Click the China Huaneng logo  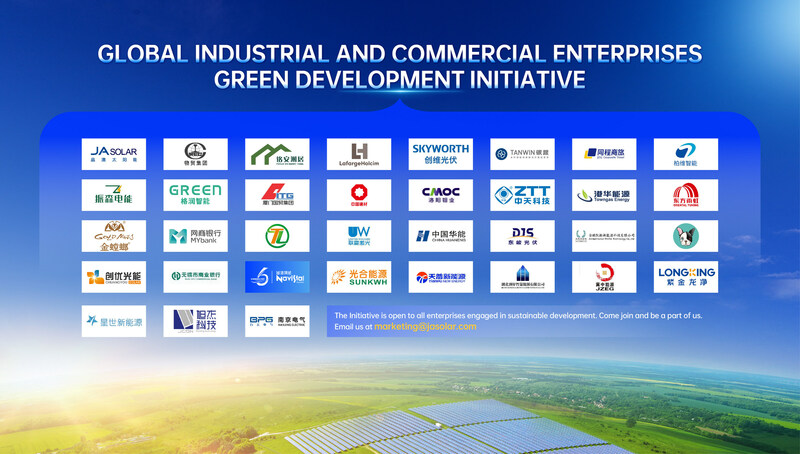[440, 236]
